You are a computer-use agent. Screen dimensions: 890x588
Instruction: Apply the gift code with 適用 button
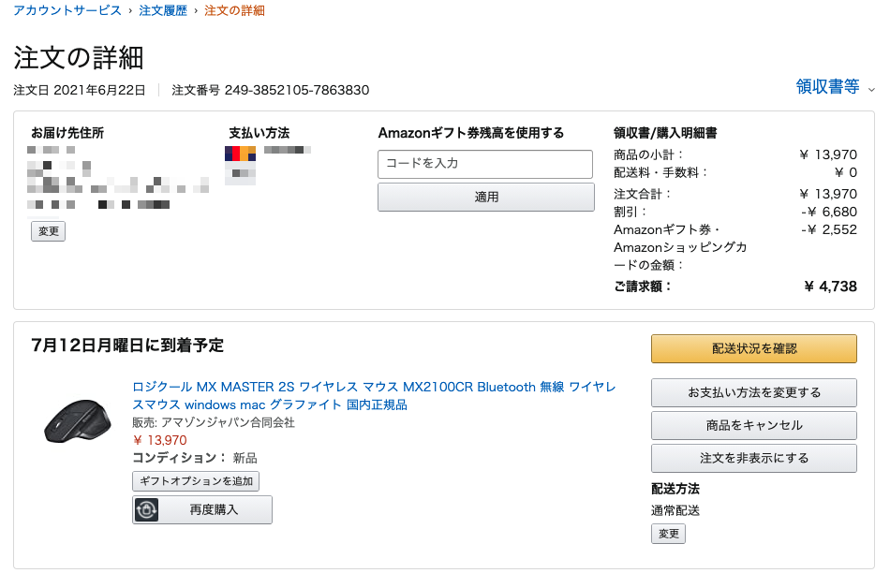[486, 197]
